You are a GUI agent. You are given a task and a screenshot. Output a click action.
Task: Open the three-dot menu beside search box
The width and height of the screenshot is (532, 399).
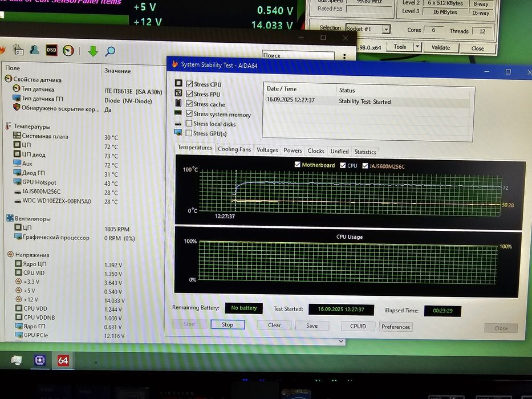pos(344,56)
